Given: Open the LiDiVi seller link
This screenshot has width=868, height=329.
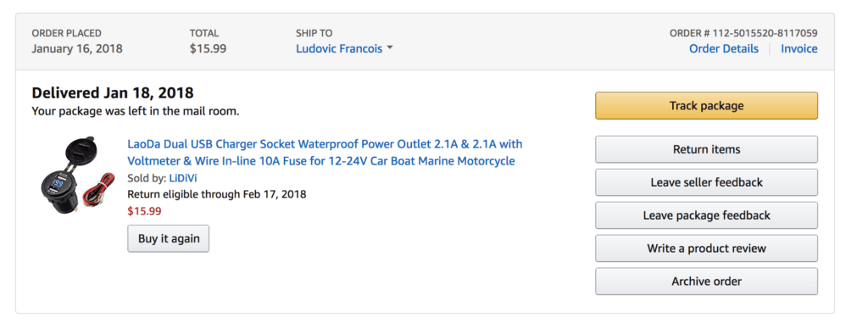Looking at the screenshot, I should pos(183,178).
